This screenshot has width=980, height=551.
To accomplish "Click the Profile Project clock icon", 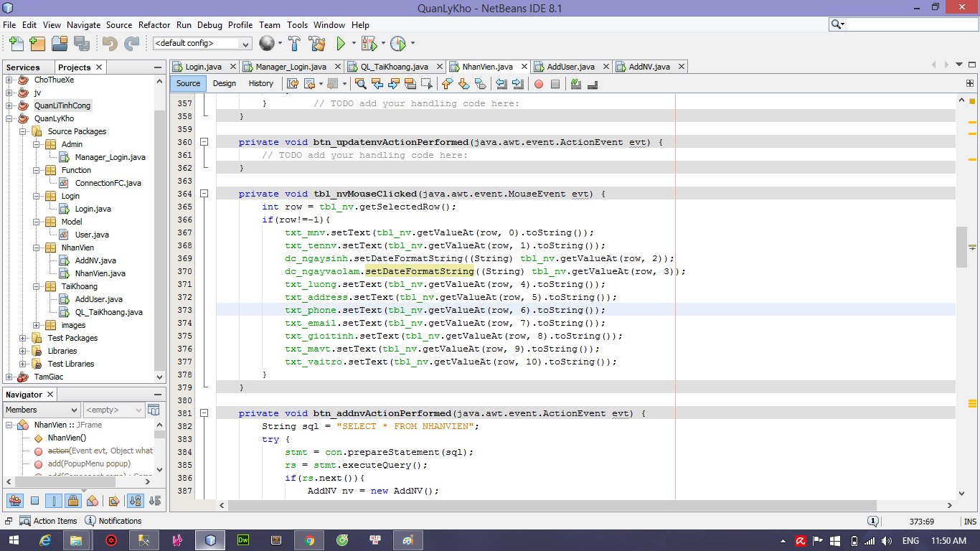I will click(398, 44).
